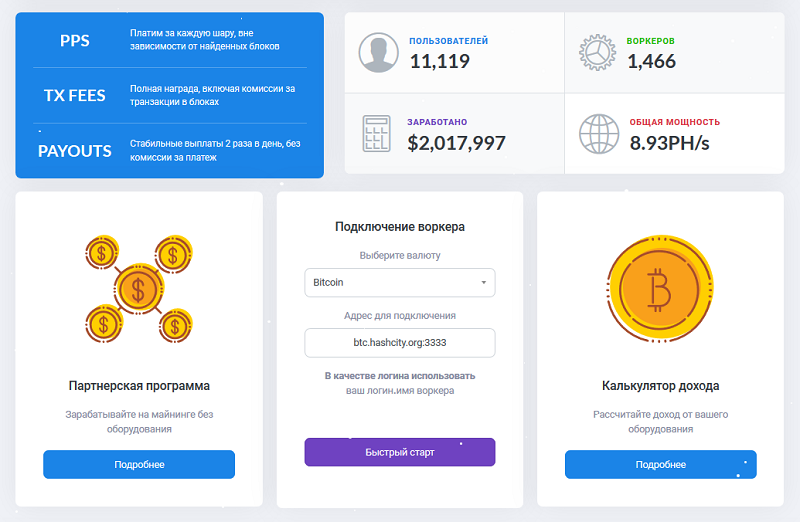This screenshot has height=522, width=800.
Task: Click the Пользователей count 11,119
Action: click(x=439, y=61)
